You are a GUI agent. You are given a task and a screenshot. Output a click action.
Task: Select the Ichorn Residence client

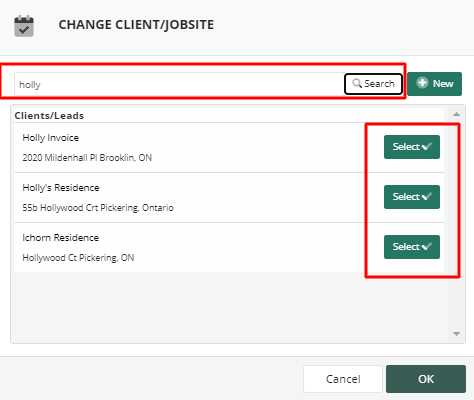[412, 247]
